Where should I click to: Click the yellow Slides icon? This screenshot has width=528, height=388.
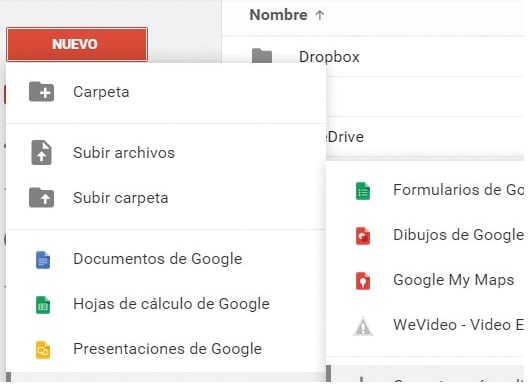point(43,350)
